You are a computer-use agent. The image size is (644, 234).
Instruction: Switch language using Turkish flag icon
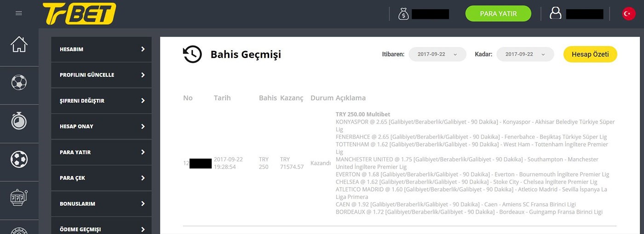pyautogui.click(x=628, y=14)
